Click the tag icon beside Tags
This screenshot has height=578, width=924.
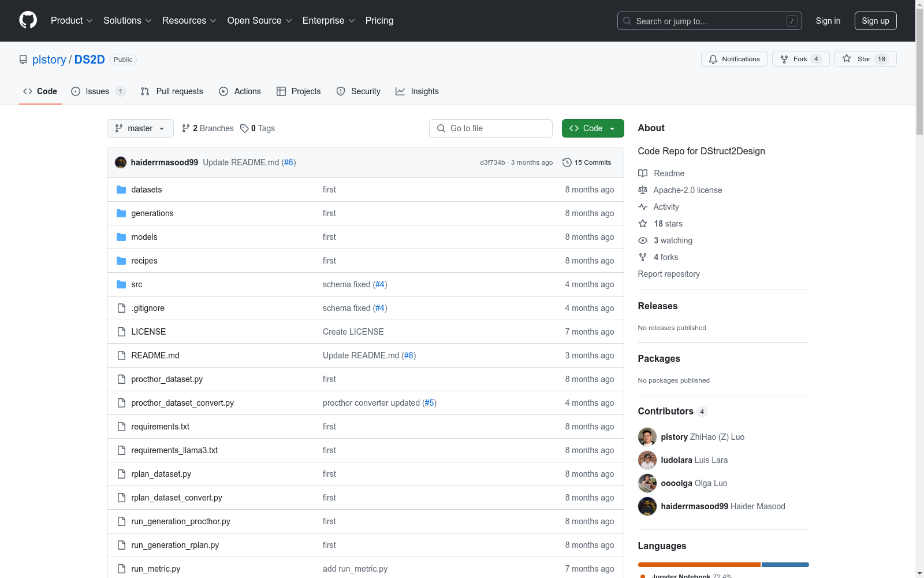tap(244, 128)
